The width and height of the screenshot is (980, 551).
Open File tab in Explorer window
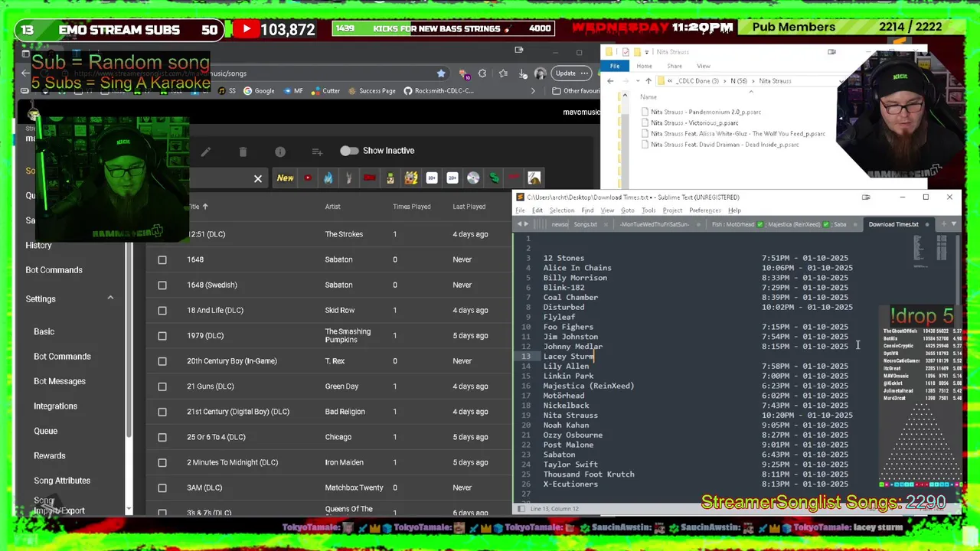coord(615,67)
